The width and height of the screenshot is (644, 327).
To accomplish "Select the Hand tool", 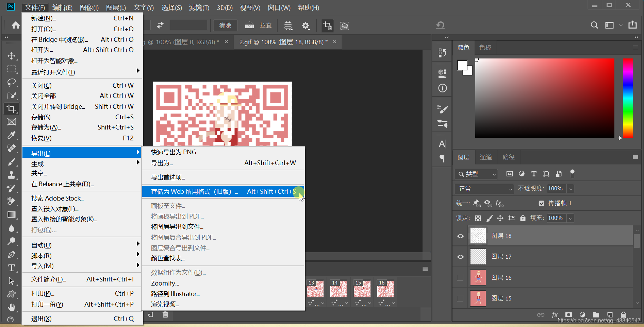I will (x=12, y=308).
